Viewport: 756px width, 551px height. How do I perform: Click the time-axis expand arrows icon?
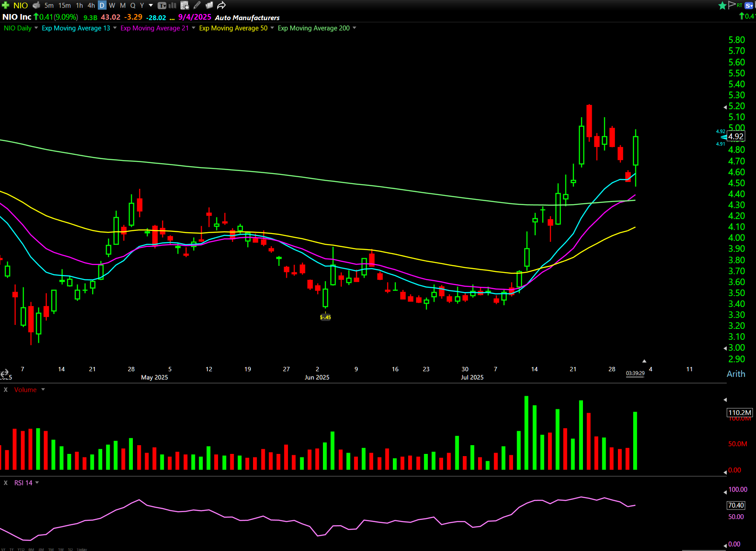coord(4,373)
